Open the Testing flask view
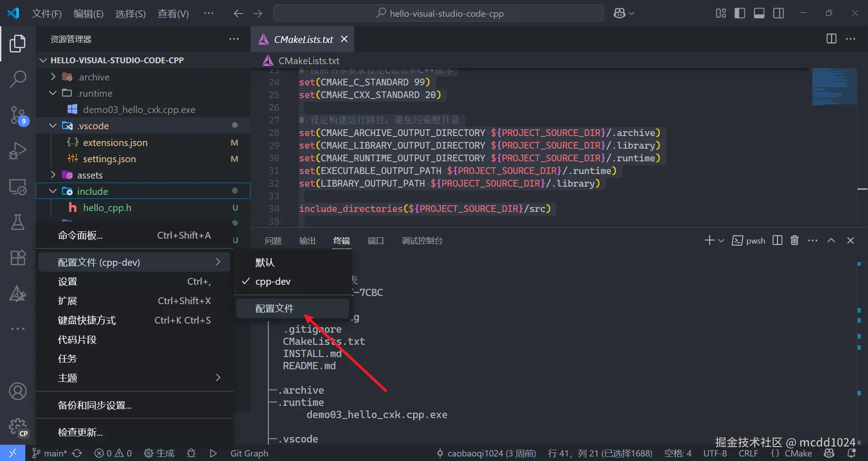 pos(18,222)
